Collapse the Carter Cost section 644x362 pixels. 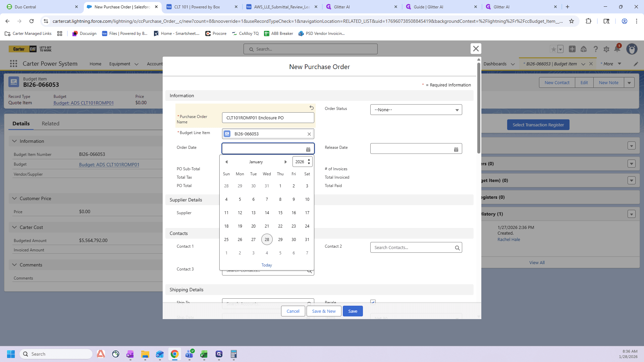[14, 227]
